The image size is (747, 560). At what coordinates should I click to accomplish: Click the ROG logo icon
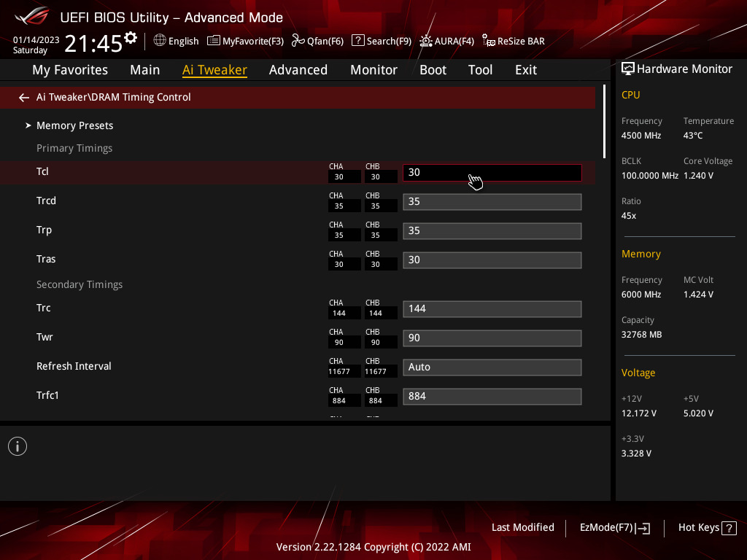click(x=32, y=17)
